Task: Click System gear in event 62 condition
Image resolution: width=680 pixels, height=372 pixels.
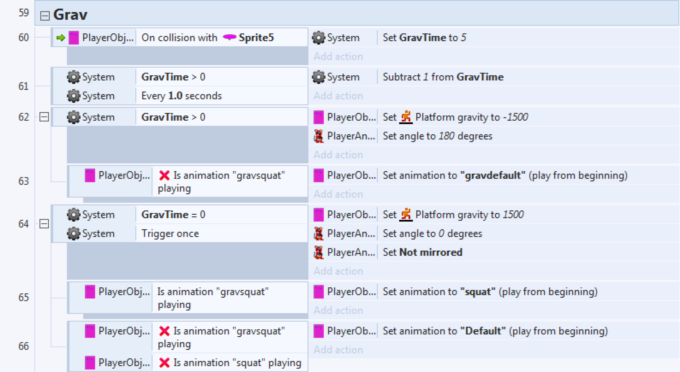Action: click(74, 117)
